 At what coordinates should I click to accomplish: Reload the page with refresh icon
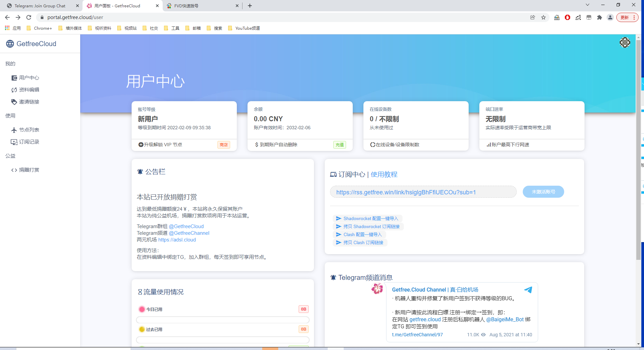coord(29,17)
